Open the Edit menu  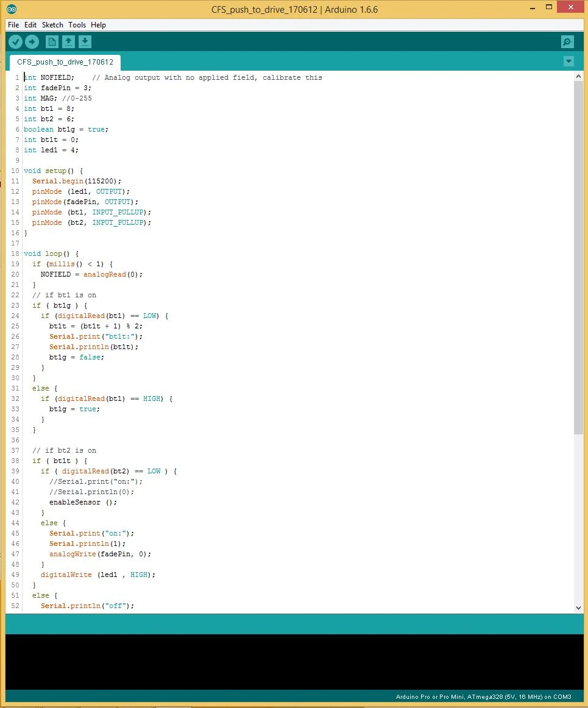click(30, 25)
